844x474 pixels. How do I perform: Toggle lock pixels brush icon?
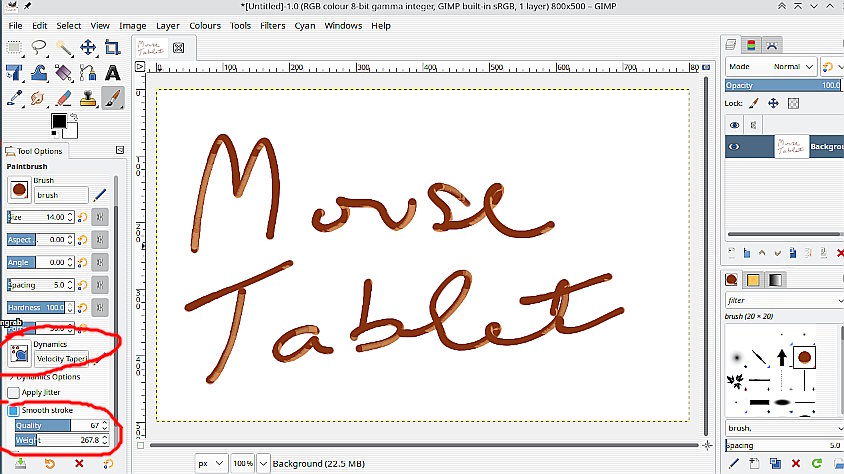tap(754, 103)
